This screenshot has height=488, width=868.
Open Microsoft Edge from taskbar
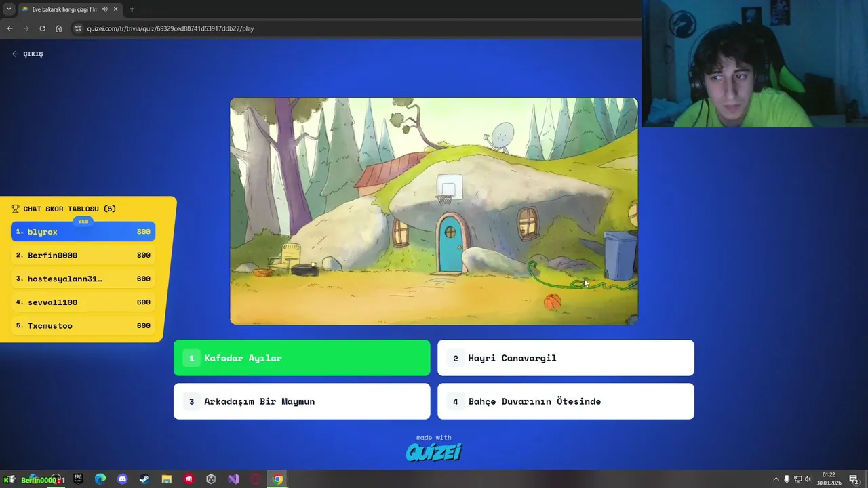[x=100, y=479]
